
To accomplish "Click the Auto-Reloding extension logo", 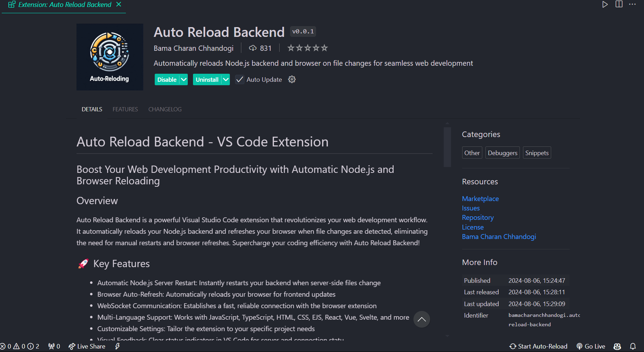I will coord(110,57).
